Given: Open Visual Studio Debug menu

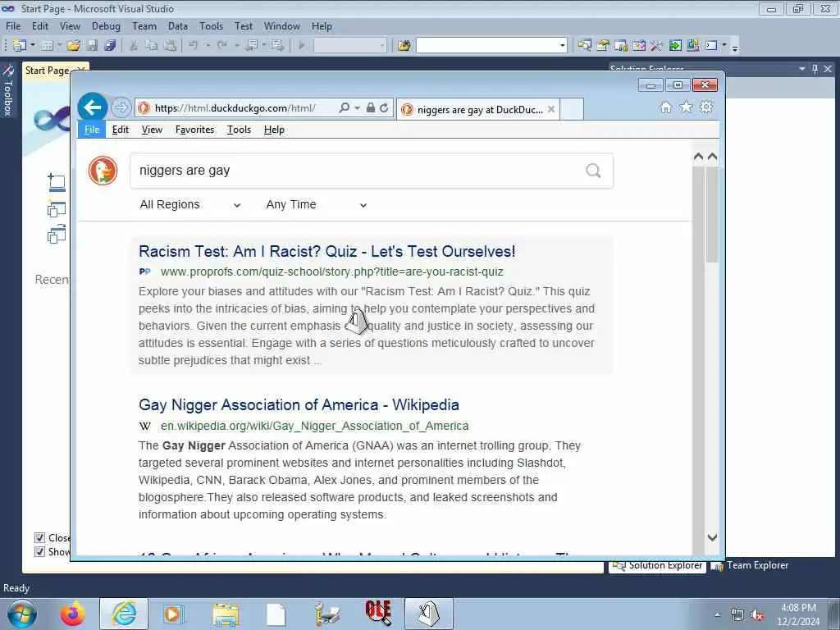Looking at the screenshot, I should tap(106, 25).
